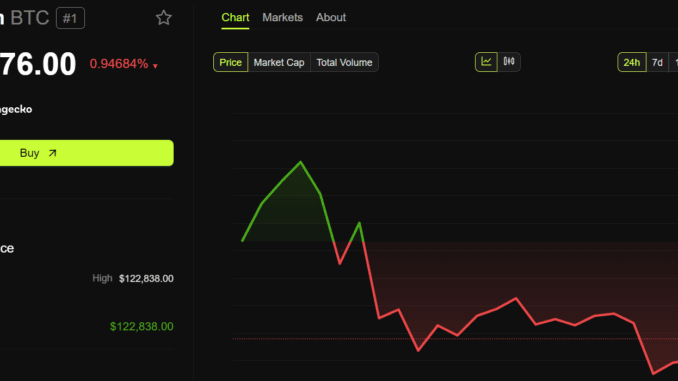Open the Markets tab
678x381 pixels.
click(x=282, y=18)
